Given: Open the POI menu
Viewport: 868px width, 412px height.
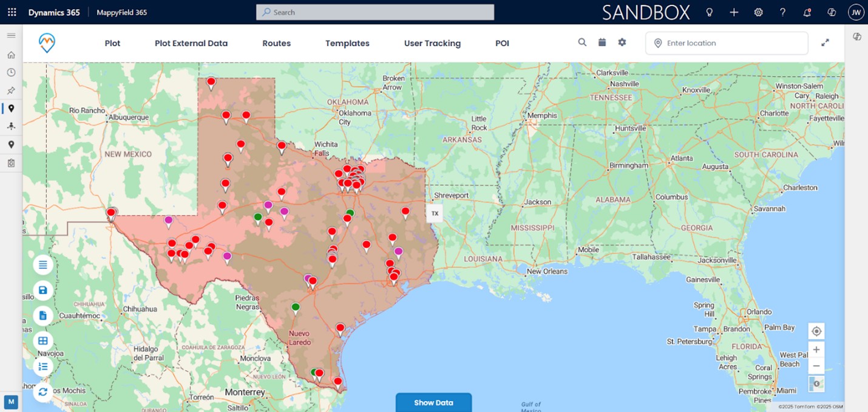Looking at the screenshot, I should point(502,43).
